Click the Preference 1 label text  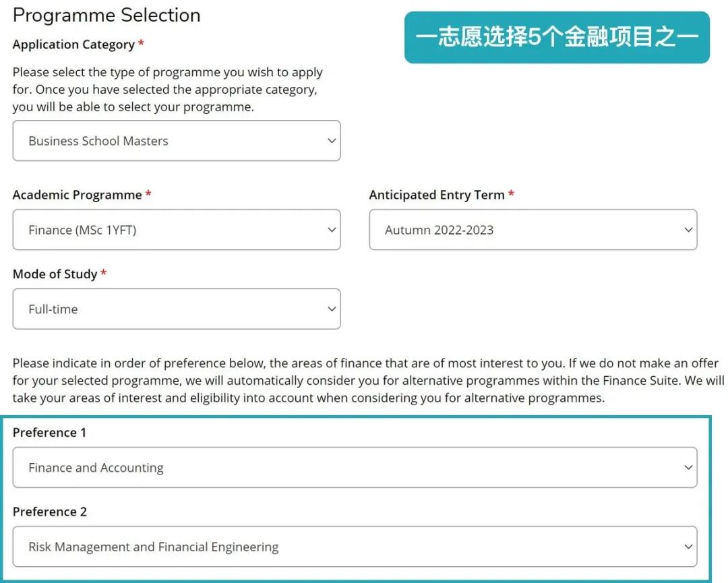[x=49, y=433]
